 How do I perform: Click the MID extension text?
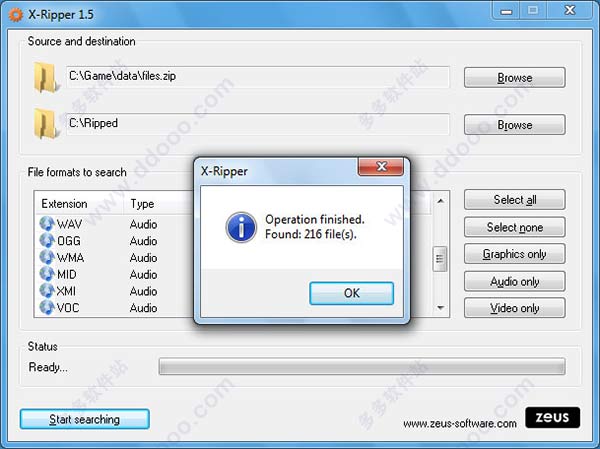67,274
